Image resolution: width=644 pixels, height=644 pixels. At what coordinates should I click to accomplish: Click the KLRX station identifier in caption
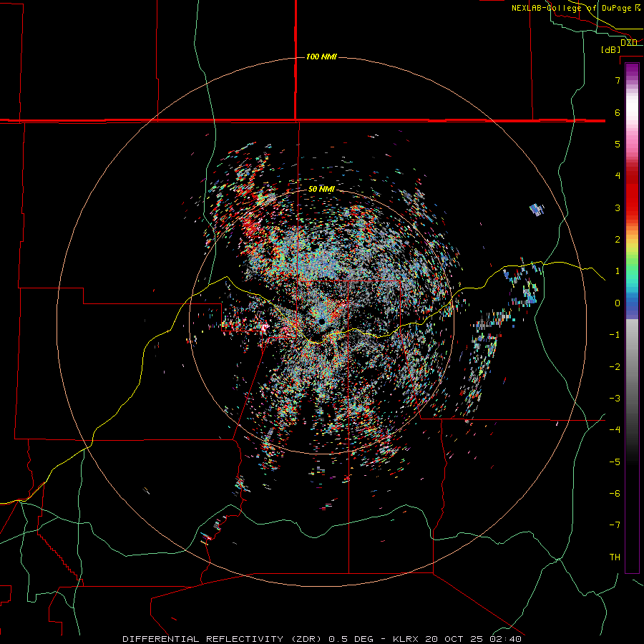pyautogui.click(x=406, y=639)
